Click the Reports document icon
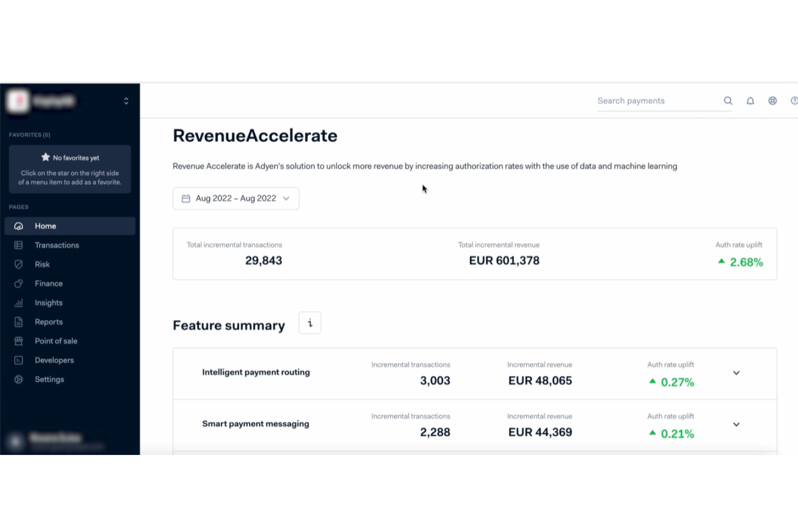This screenshot has width=798, height=532. coord(18,322)
